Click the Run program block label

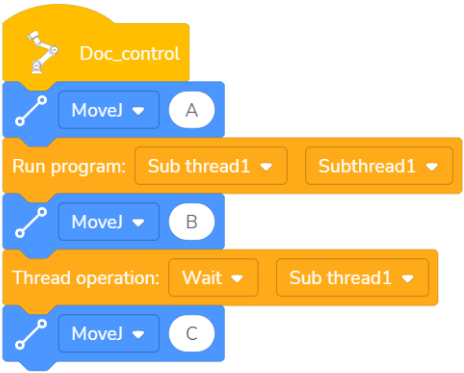click(69, 166)
